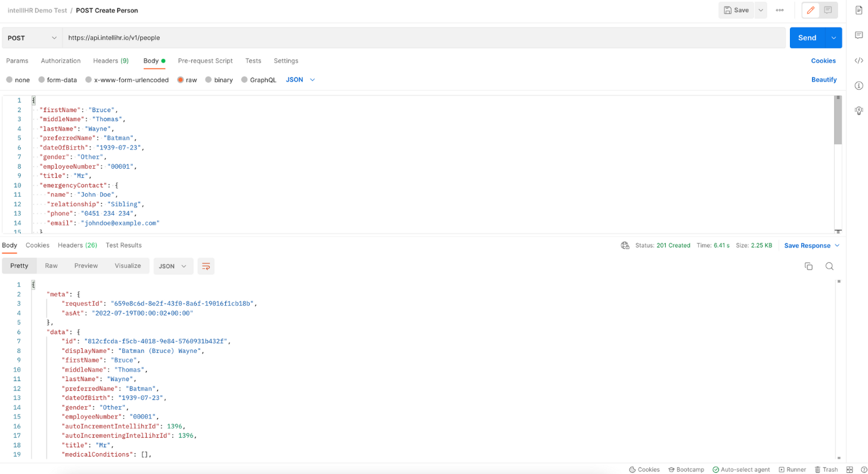Click the POST Create Person title
This screenshot has width=868, height=474.
(x=107, y=11)
